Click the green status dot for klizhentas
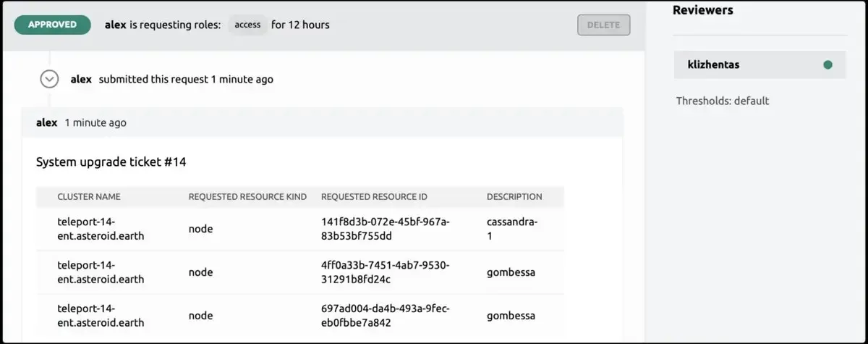Screen dimensions: 868x344 [827, 65]
